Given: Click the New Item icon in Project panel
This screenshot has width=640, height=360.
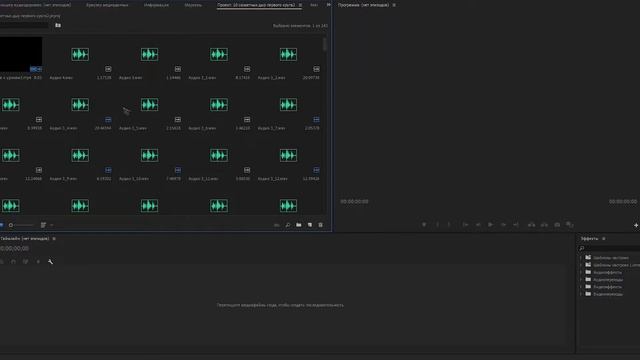Looking at the screenshot, I should point(310,225).
